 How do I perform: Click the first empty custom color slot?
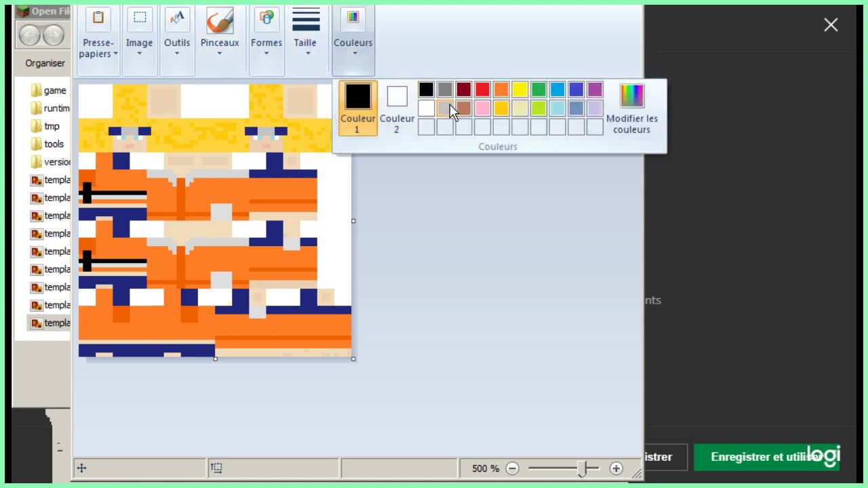[426, 127]
